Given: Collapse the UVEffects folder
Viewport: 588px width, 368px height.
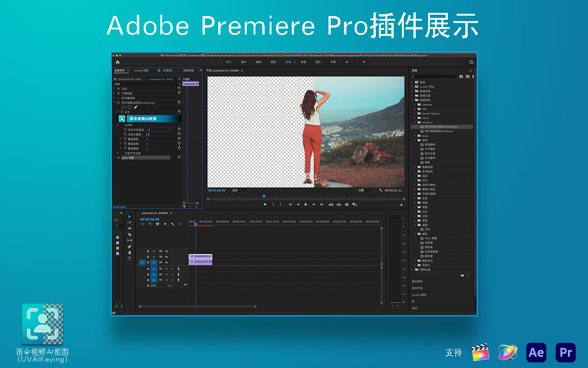Looking at the screenshot, I should tap(415, 122).
